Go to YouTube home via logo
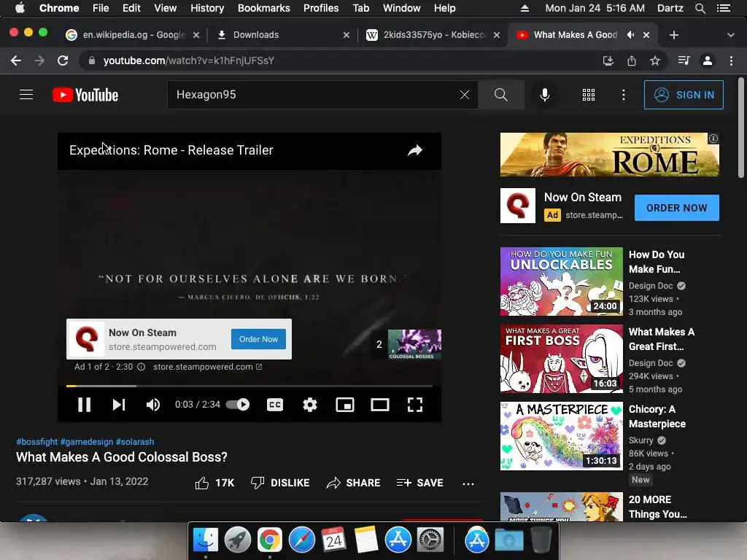Screen dimensions: 747x560 (x=85, y=95)
